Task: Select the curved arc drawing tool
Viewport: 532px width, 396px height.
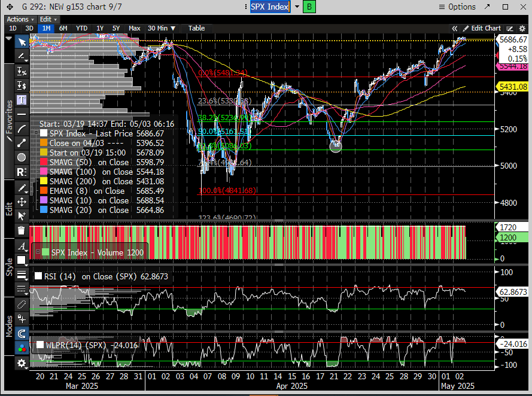Action: pos(22,129)
